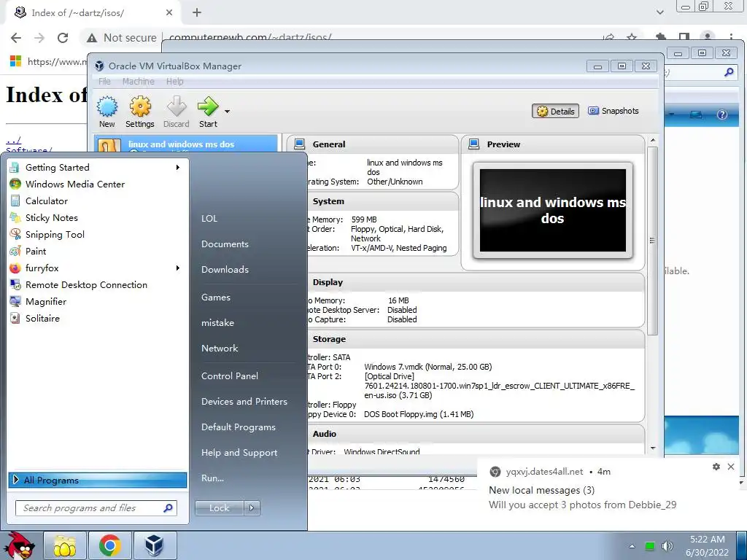
Task: Open mistake folder link
Action: [x=217, y=323]
